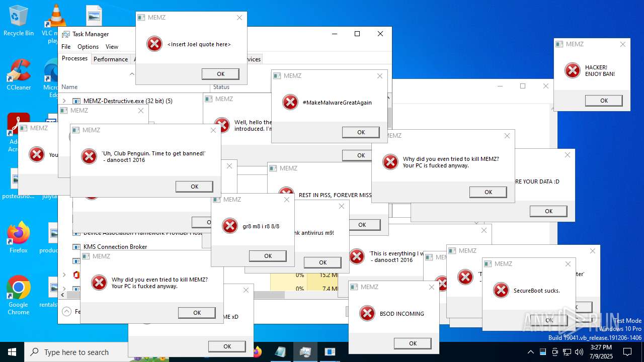Open Firefox from the desktop shortcut
The height and width of the screenshot is (362, 644).
pos(19,237)
